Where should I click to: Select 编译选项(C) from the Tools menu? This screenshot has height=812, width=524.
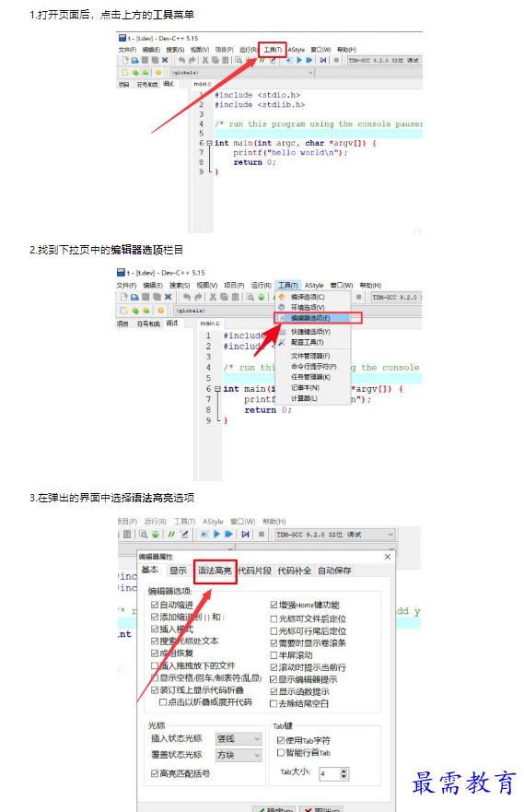tap(313, 297)
